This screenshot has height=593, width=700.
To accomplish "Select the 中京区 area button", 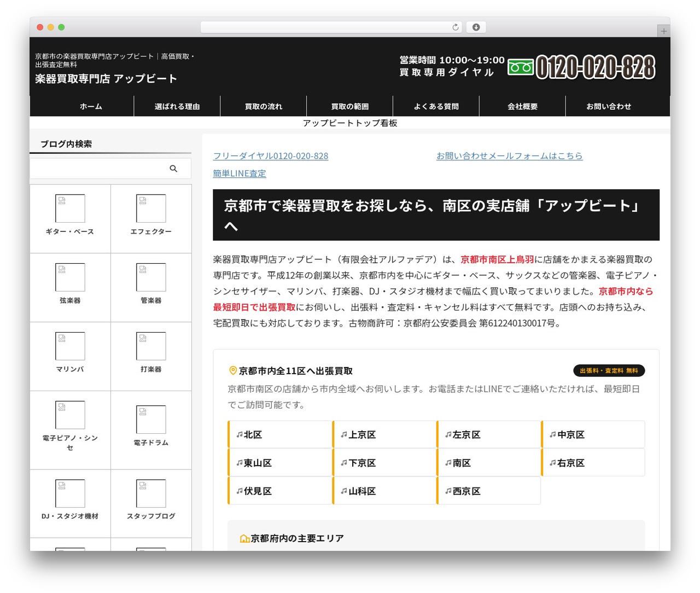I will tap(593, 434).
